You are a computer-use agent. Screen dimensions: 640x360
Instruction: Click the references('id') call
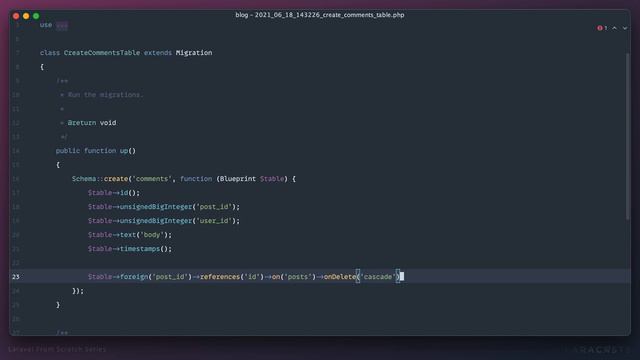click(232, 277)
